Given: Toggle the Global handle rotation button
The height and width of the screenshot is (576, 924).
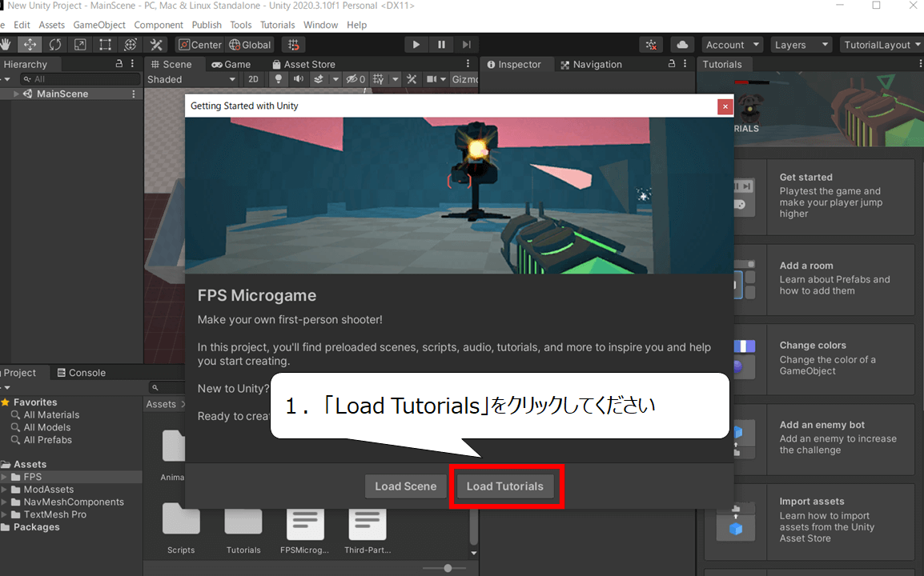Looking at the screenshot, I should [250, 45].
